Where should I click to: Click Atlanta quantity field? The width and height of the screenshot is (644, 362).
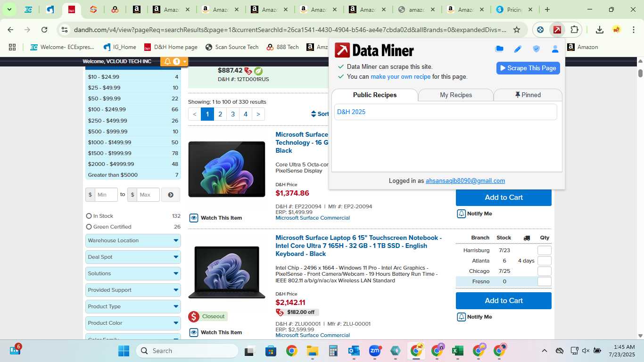(544, 261)
